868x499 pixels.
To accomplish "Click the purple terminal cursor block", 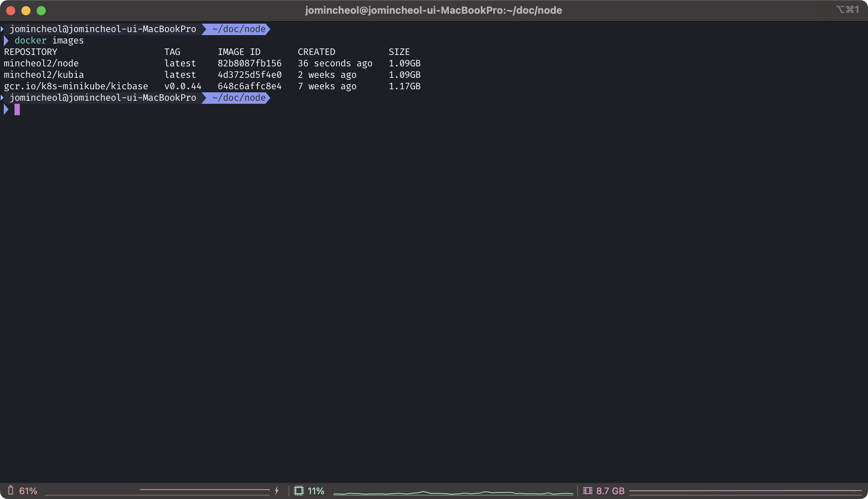I will coord(17,109).
